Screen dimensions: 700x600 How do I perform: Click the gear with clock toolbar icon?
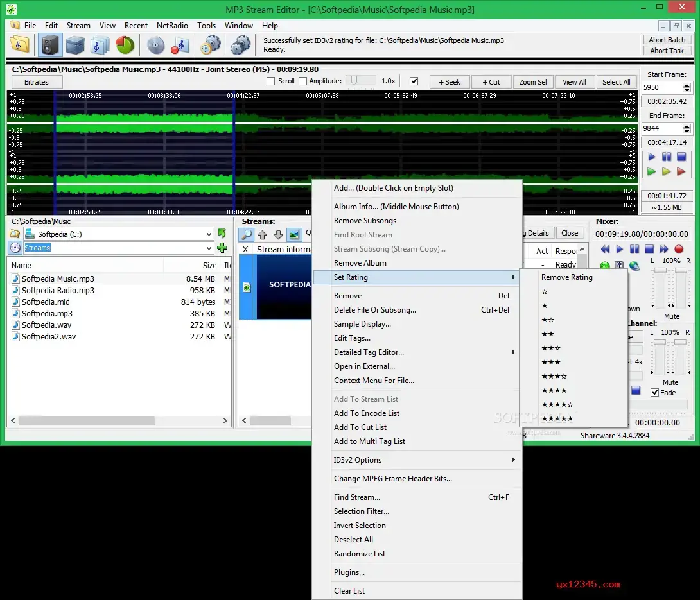point(210,45)
